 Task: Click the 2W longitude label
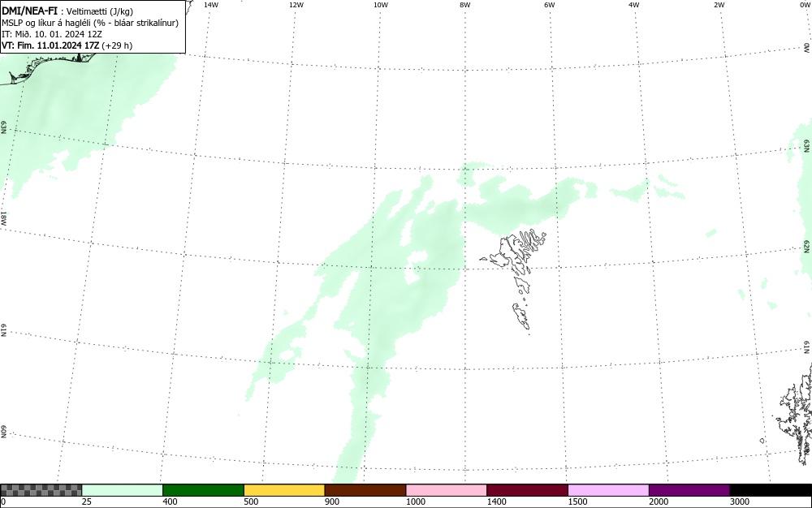coord(719,5)
